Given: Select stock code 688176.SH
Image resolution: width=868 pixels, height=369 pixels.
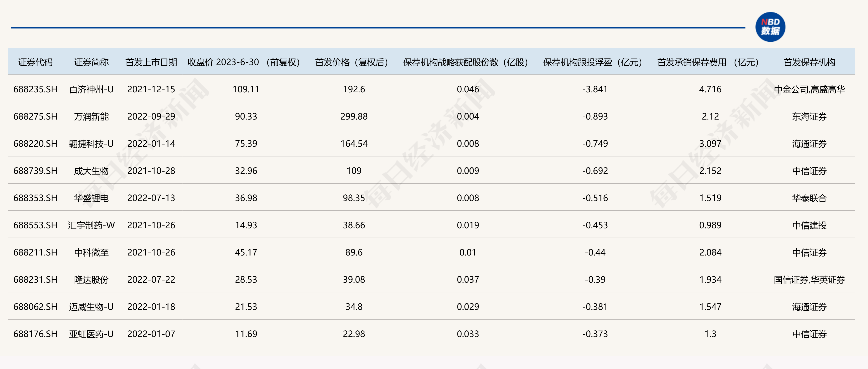Looking at the screenshot, I should (35, 334).
